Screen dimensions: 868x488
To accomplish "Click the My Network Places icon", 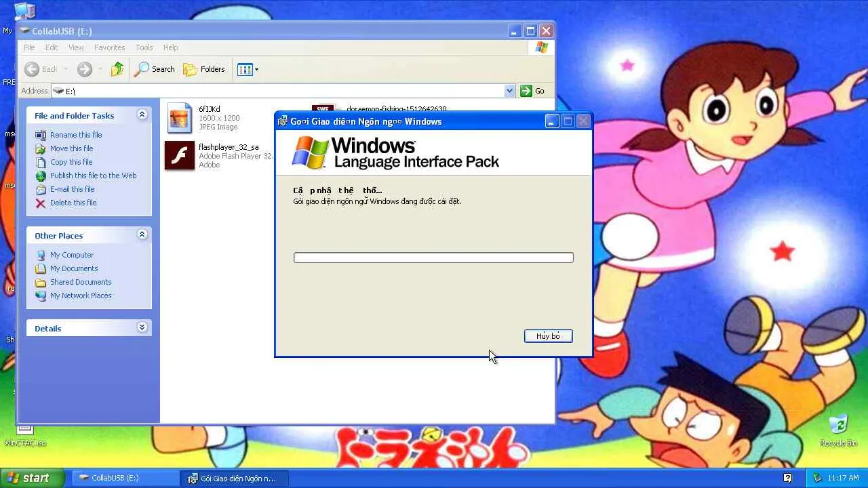I will tap(41, 296).
